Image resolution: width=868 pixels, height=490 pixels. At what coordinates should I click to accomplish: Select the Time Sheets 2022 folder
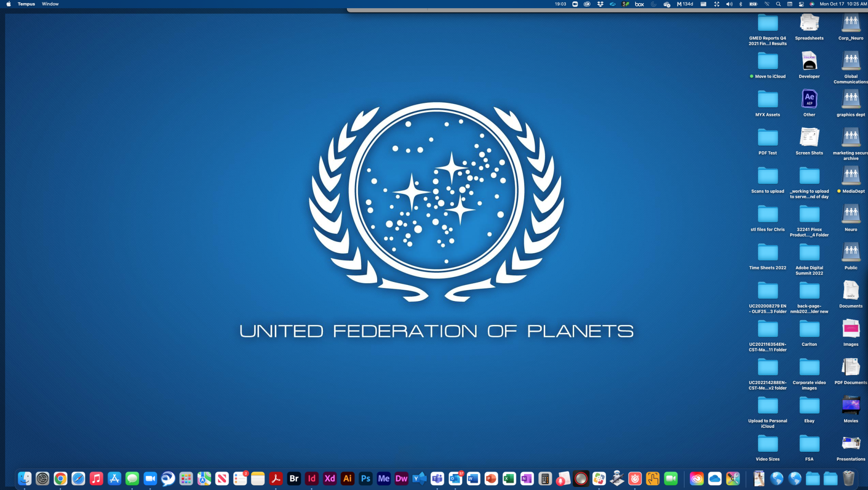(768, 256)
